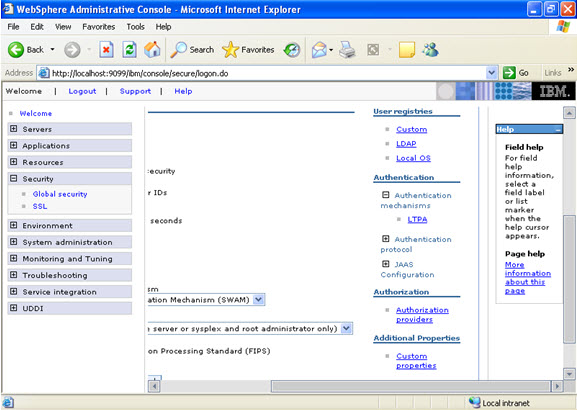Click the Mail envelope icon
Image resolution: width=577 pixels, height=410 pixels.
(x=319, y=50)
